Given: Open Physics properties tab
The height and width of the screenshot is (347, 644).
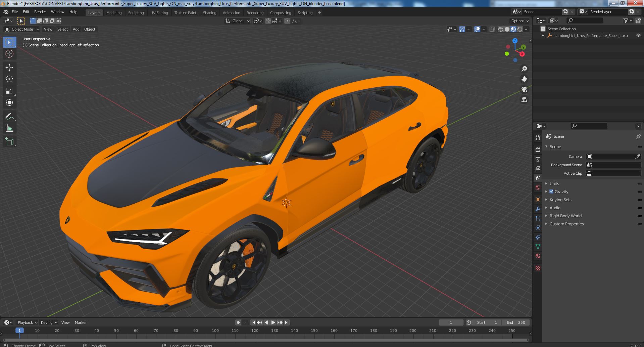Looking at the screenshot, I should pos(538,228).
